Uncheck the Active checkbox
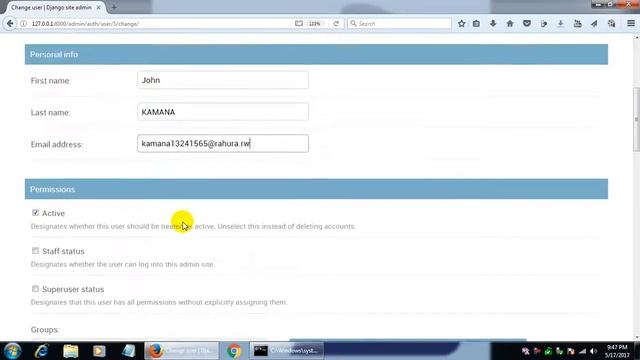Screen dimensions: 640x360 pos(35,213)
